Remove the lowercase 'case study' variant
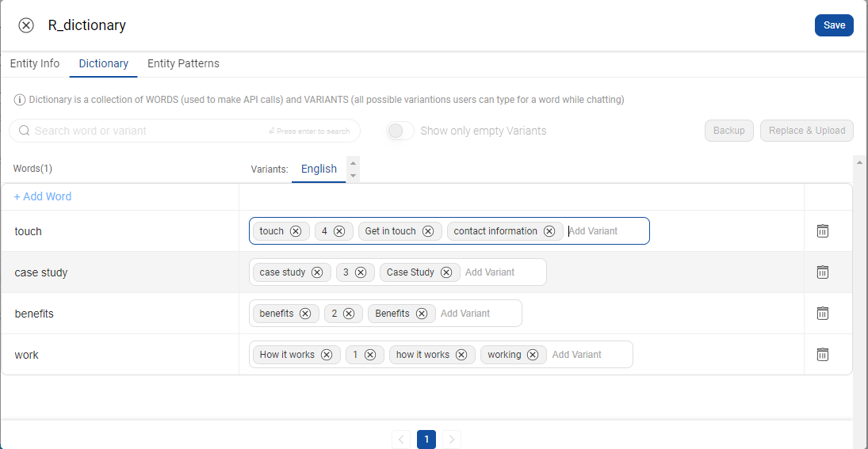868x449 pixels. pos(317,272)
